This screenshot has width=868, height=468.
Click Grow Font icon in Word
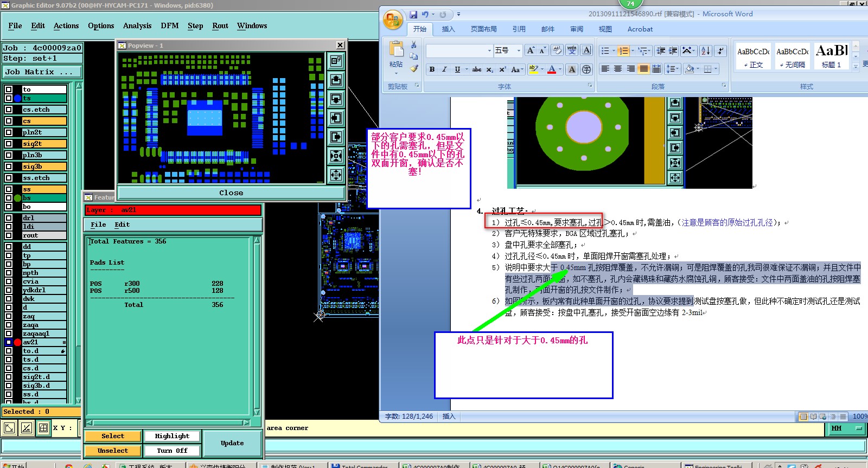tap(531, 50)
